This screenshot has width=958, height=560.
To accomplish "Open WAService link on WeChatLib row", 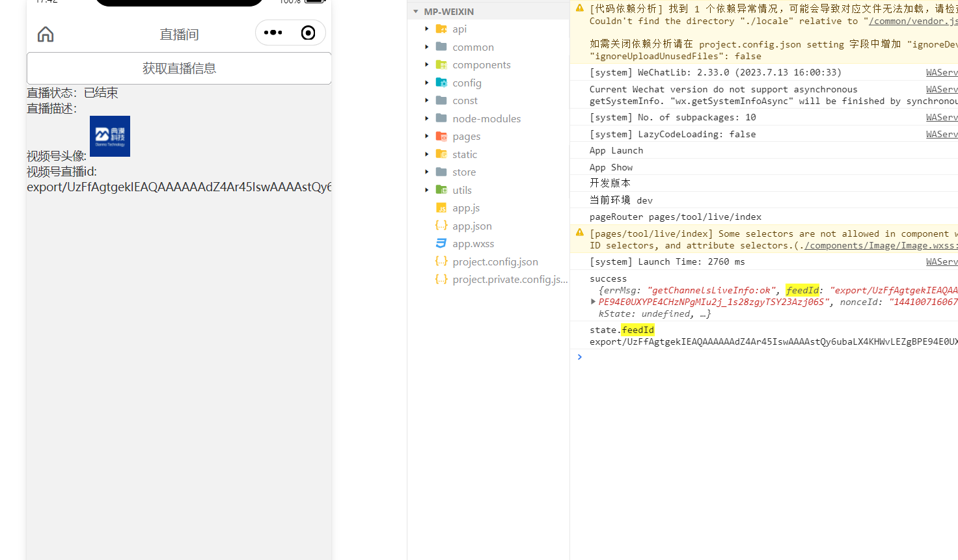I will (x=942, y=72).
